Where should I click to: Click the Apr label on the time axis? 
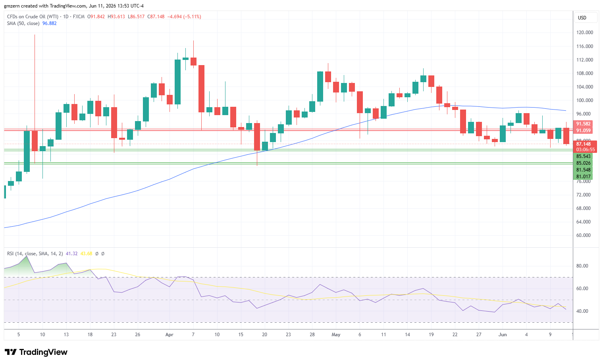click(170, 335)
